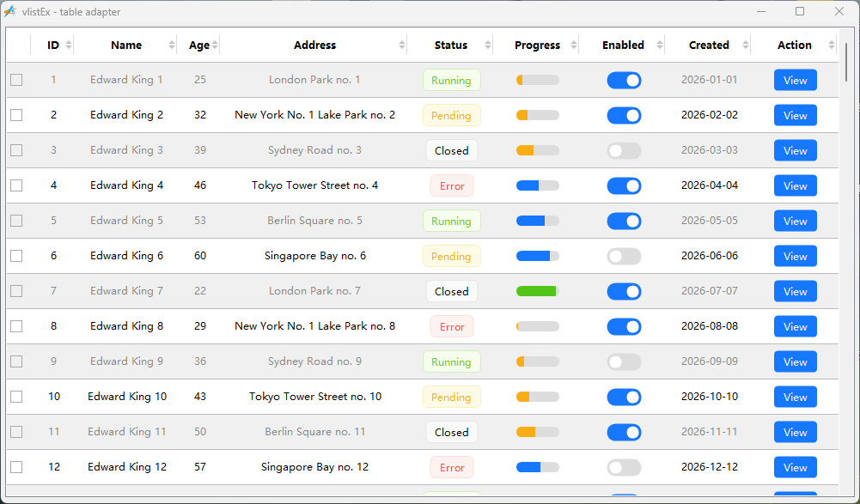The image size is (860, 504).
Task: Click Closed tag in Edward King 3 row
Action: pos(451,150)
